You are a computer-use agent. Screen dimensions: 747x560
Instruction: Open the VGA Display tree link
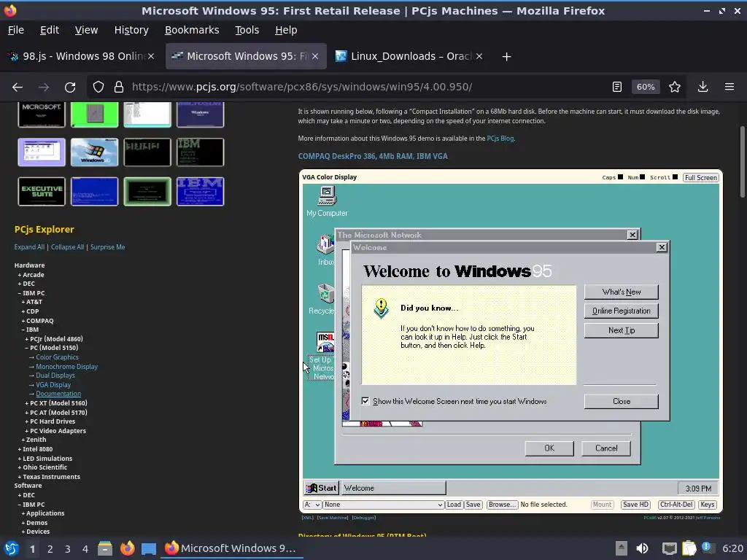[x=53, y=385]
